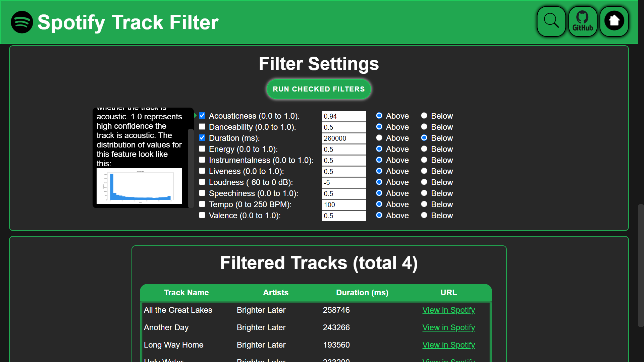Screen dimensions: 644x362
Task: Click the page vertical scrollbar
Action: [641, 265]
